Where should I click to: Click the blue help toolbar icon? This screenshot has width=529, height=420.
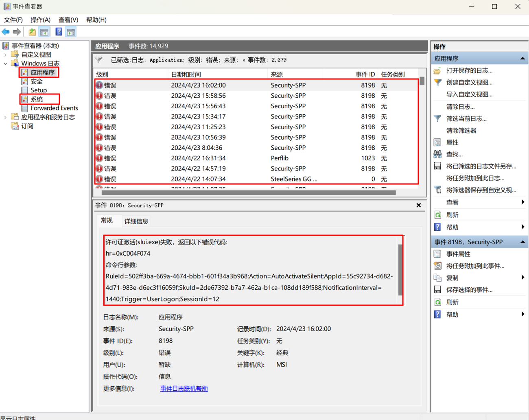tap(59, 32)
